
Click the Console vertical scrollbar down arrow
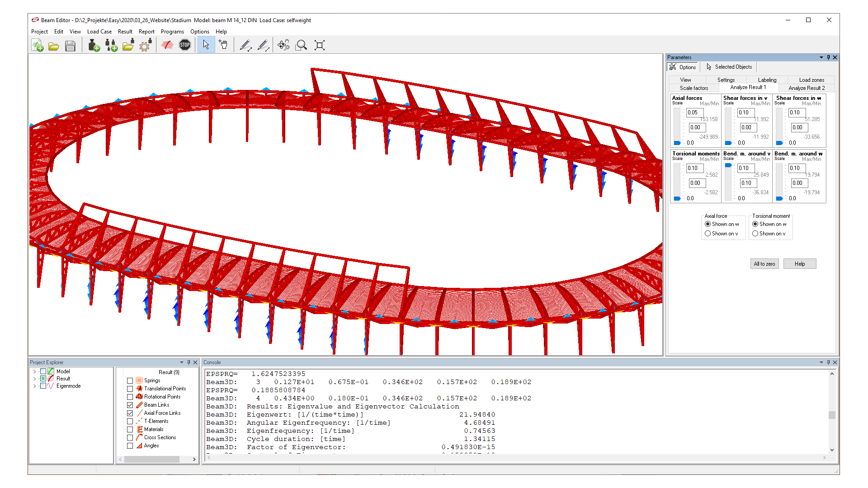(x=832, y=450)
